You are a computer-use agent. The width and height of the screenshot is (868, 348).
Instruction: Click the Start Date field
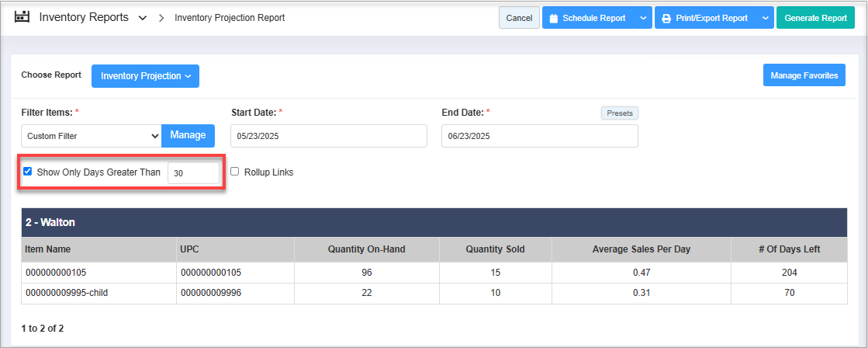[x=328, y=136]
